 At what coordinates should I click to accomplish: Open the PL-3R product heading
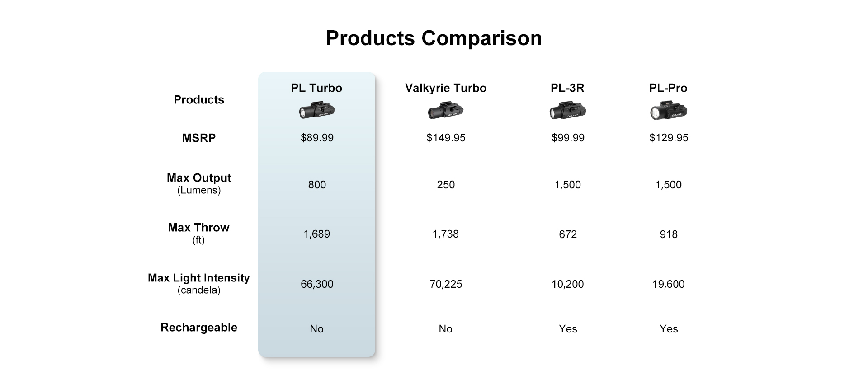[567, 88]
